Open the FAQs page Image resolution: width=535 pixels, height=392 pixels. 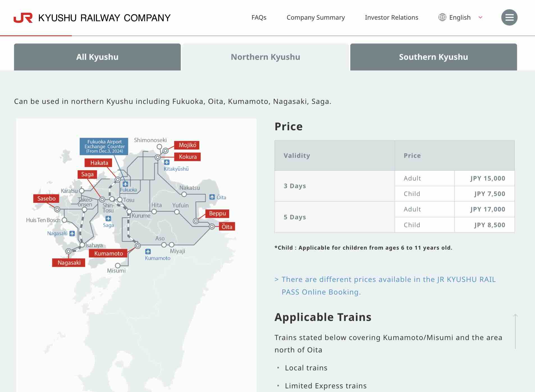point(259,17)
